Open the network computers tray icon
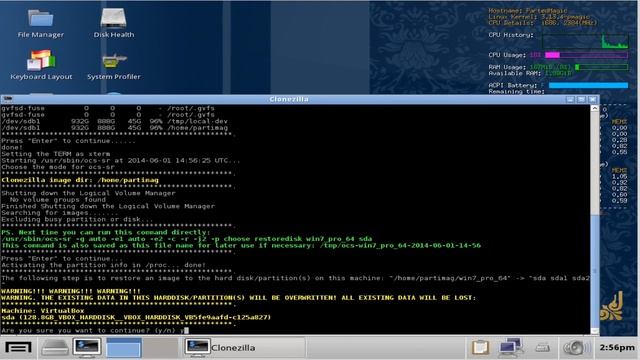 [x=510, y=348]
